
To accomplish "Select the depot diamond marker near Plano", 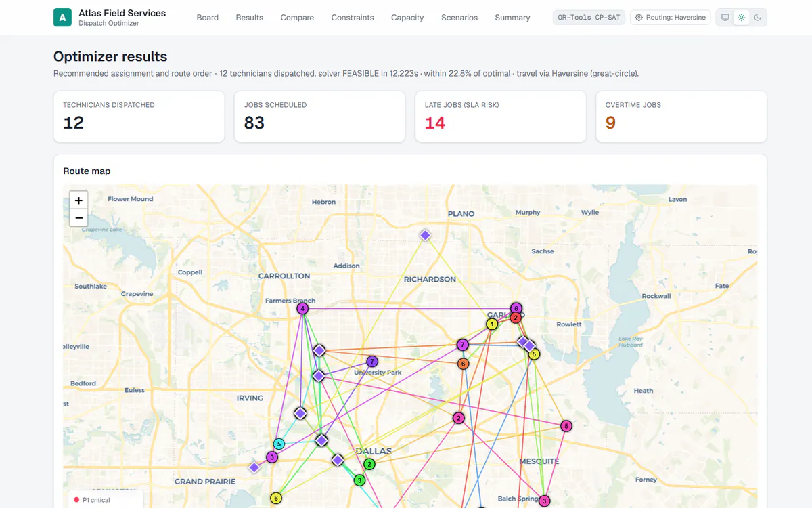I will (x=425, y=235).
